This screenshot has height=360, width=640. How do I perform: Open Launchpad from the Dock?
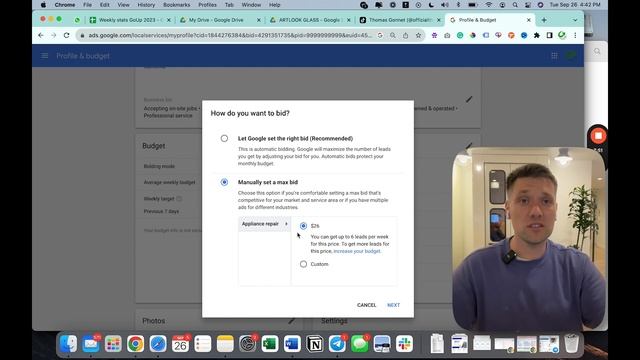pyautogui.click(x=113, y=344)
